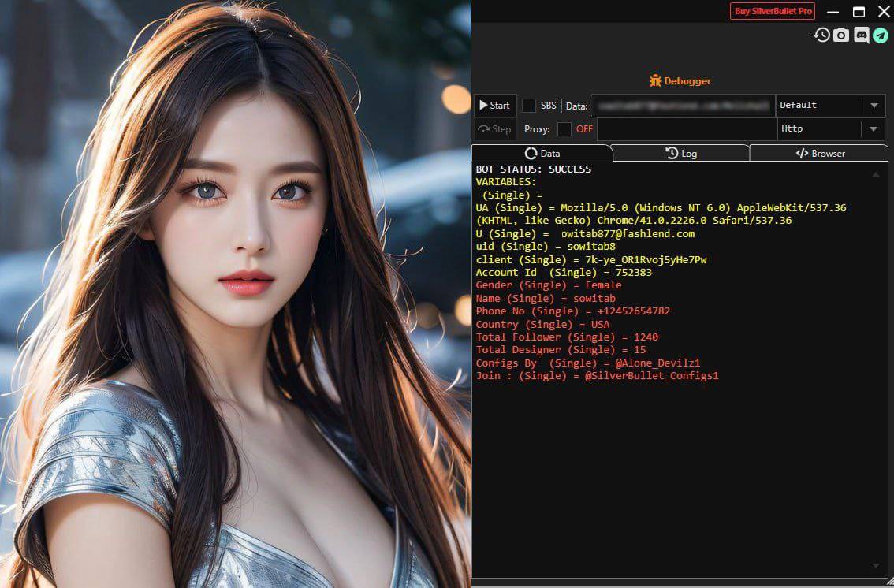Switch to the Data tab
Screen dimensions: 894x588
542,153
